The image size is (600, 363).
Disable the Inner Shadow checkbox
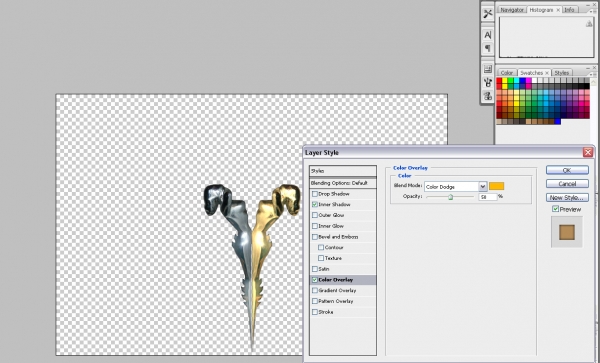tap(315, 205)
